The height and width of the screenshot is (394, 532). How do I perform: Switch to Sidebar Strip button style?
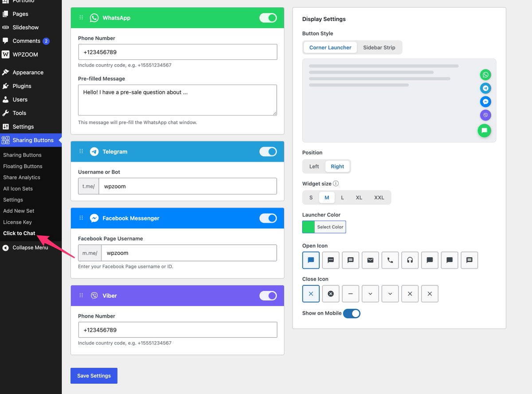[x=379, y=47]
